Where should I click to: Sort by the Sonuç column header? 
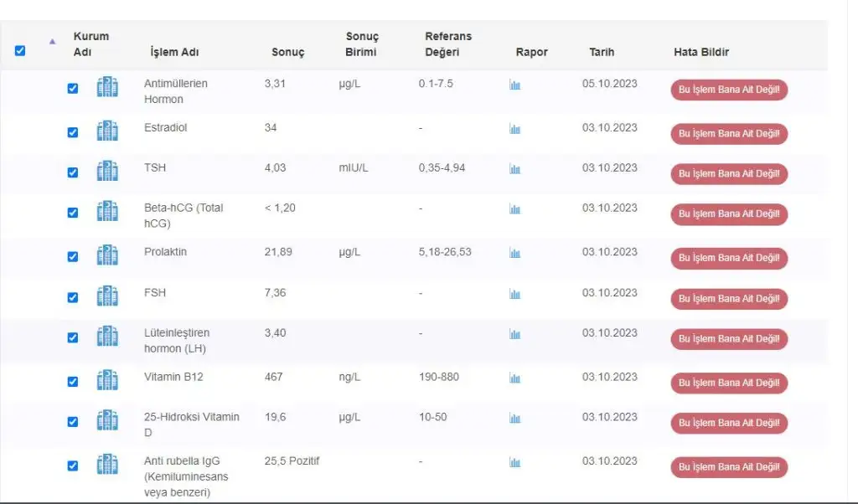pyautogui.click(x=287, y=52)
